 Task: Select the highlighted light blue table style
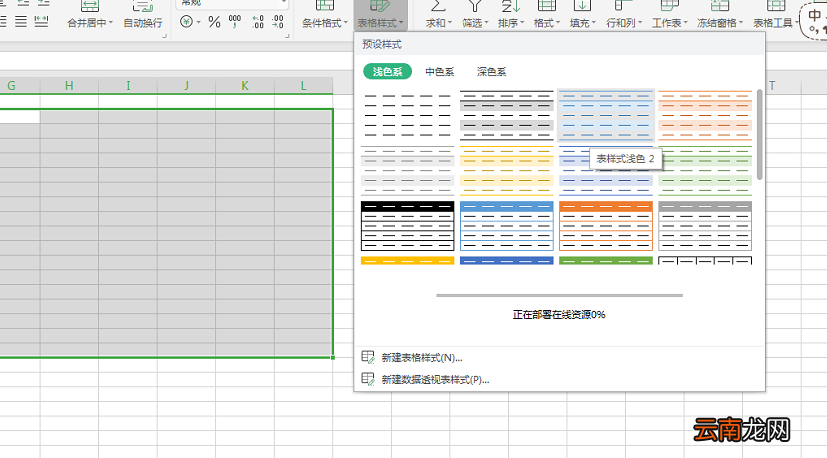[606, 116]
